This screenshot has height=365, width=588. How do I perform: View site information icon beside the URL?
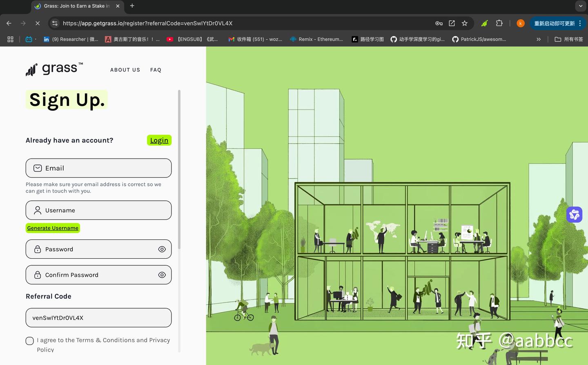point(55,23)
